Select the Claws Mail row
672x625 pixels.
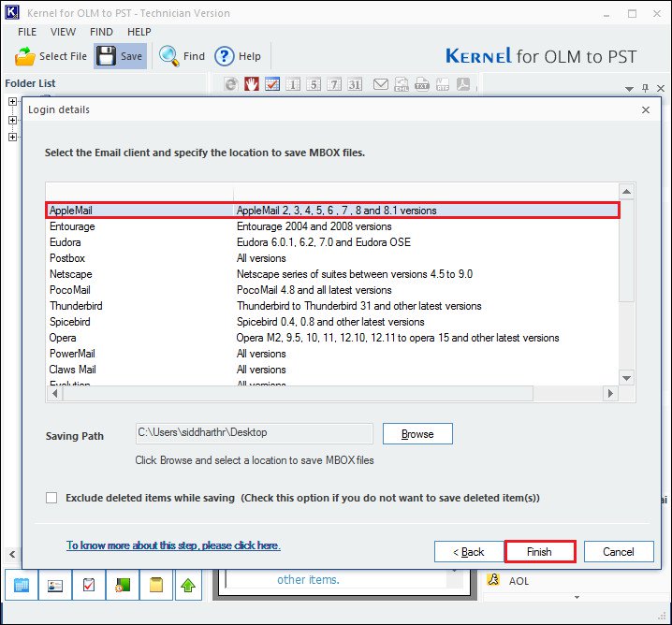[x=332, y=370]
